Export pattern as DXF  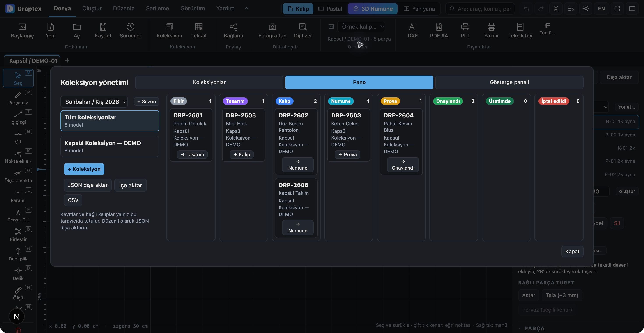tap(412, 30)
